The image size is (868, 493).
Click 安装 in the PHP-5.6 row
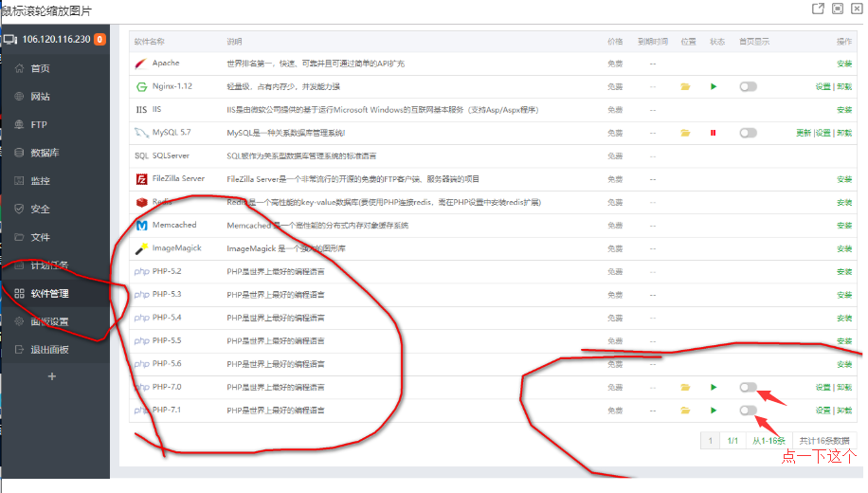844,364
